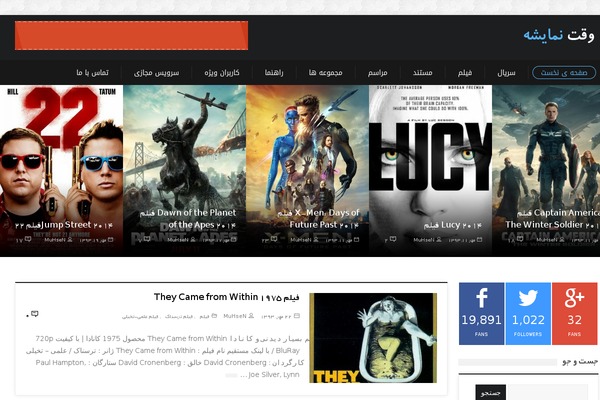Click the فیلم Lucy ۲۰۱۴ title link
This screenshot has width=600, height=400.
[x=452, y=225]
